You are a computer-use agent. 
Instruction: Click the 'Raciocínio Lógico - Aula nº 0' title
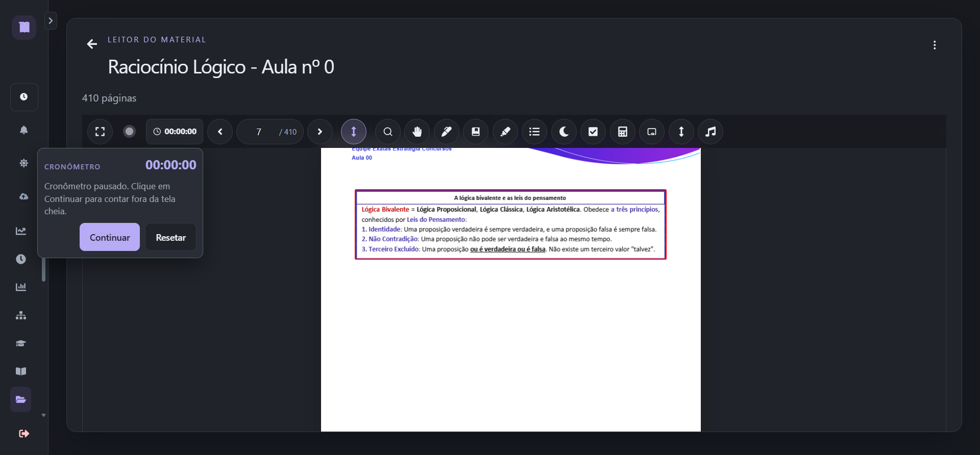(221, 67)
